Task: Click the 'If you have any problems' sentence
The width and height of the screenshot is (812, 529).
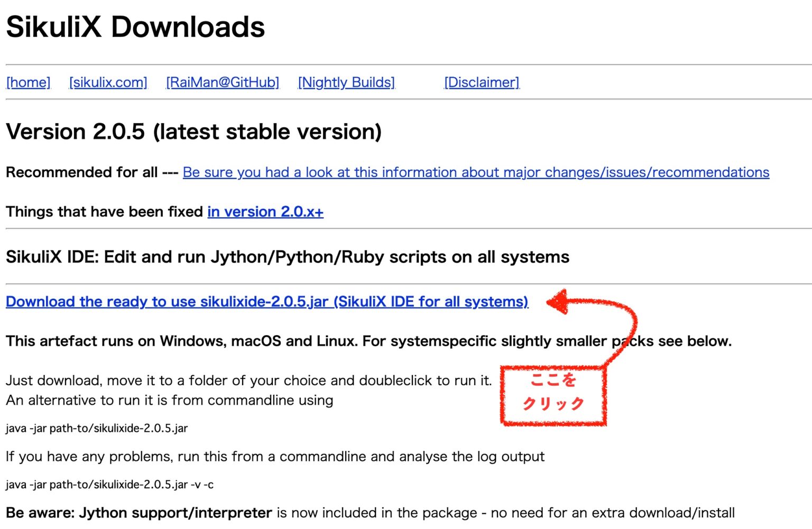Action: pos(275,457)
